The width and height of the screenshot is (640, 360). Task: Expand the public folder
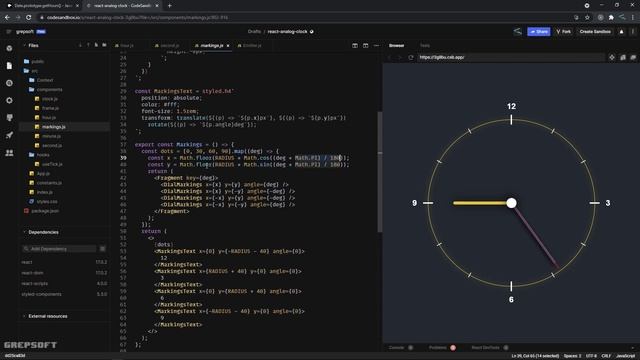33,61
